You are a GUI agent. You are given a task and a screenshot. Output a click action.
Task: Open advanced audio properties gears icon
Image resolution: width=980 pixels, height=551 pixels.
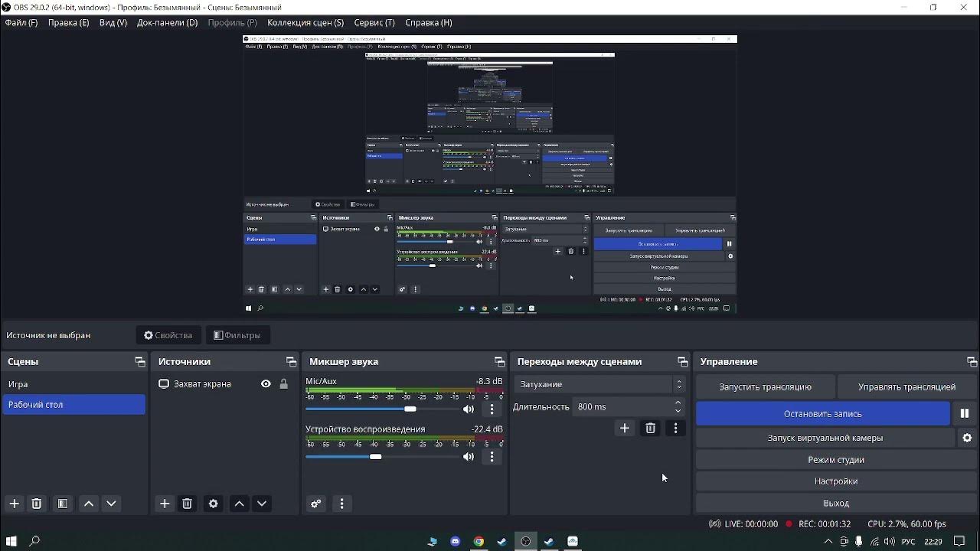click(315, 504)
